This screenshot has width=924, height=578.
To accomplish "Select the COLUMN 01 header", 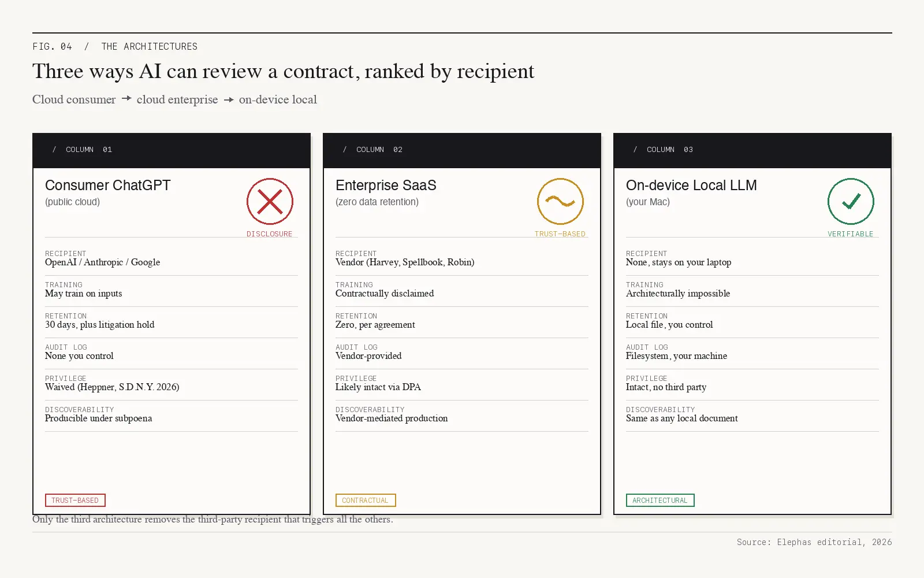I will pos(172,150).
